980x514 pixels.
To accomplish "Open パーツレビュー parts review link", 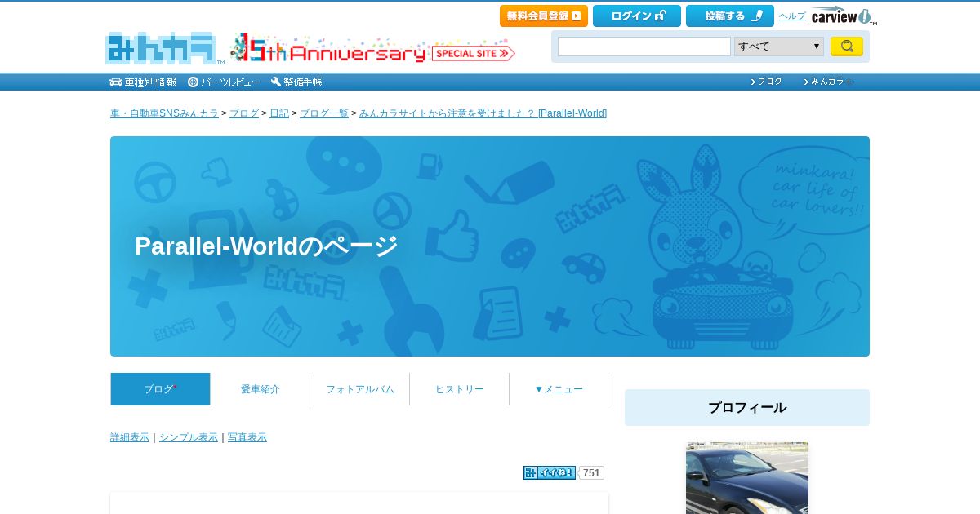I will click(224, 82).
